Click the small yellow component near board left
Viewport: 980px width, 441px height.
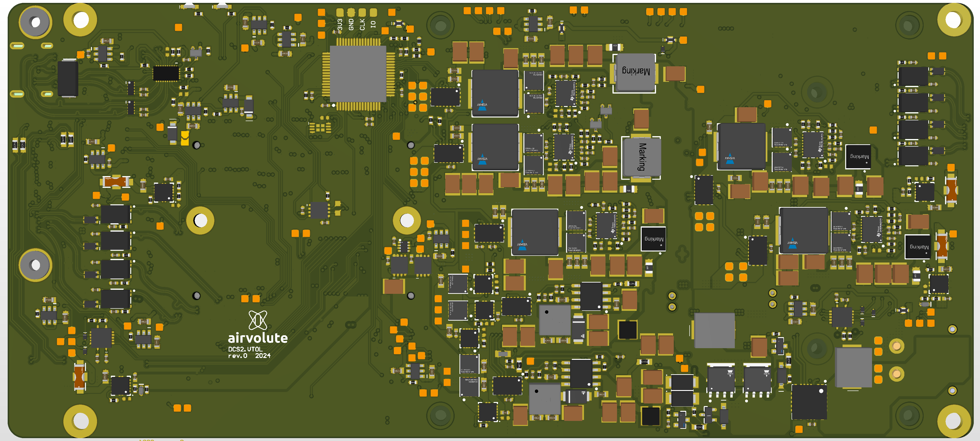(185, 138)
